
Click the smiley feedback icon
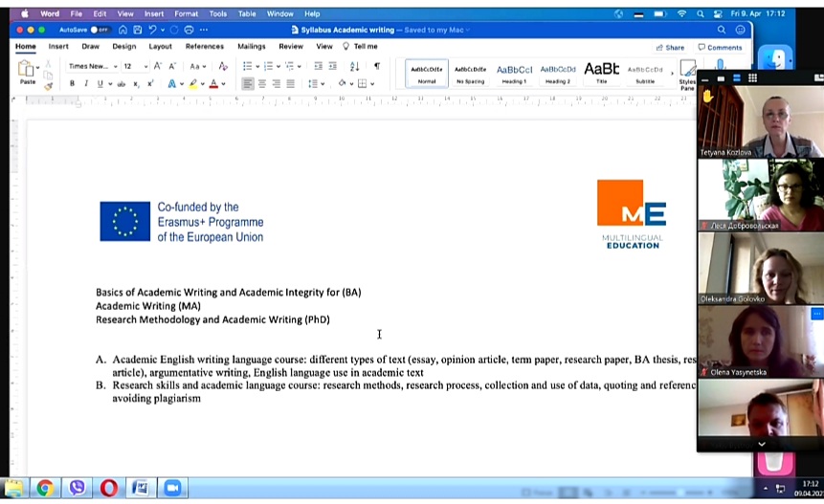tap(740, 30)
